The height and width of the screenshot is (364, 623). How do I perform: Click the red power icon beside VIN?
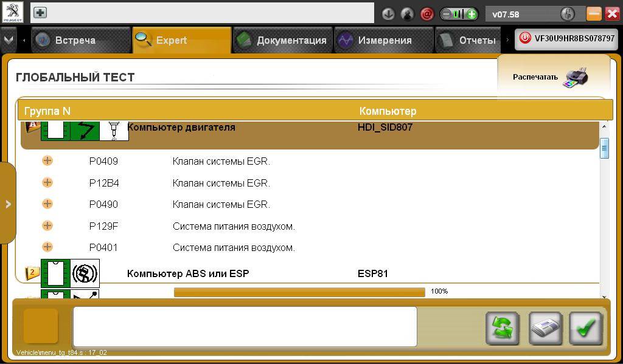click(524, 39)
